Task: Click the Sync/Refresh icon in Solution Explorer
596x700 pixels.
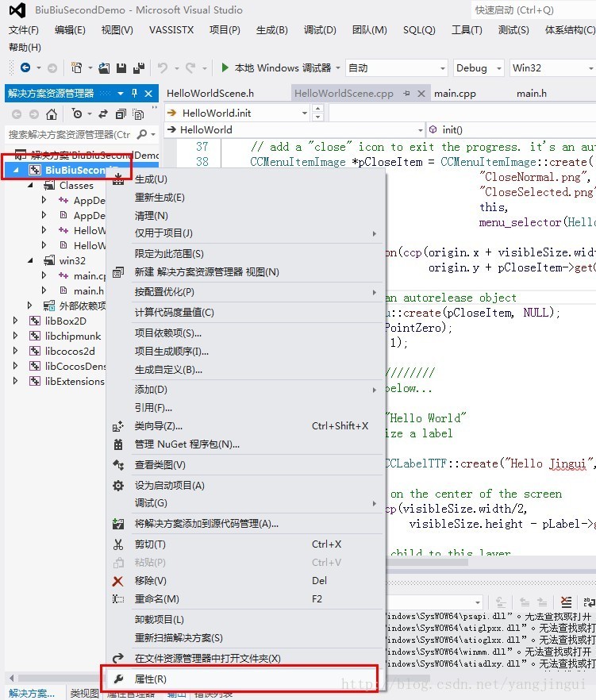Action: point(103,114)
